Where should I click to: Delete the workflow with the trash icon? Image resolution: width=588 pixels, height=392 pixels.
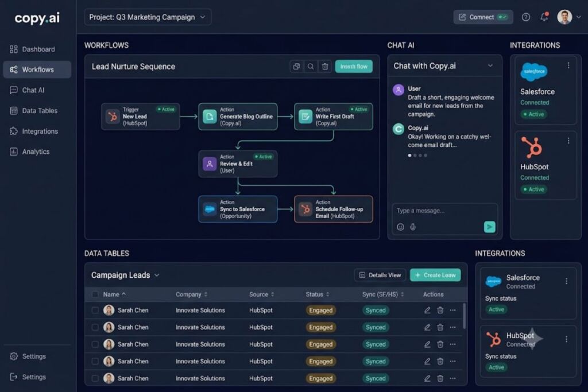[325, 67]
